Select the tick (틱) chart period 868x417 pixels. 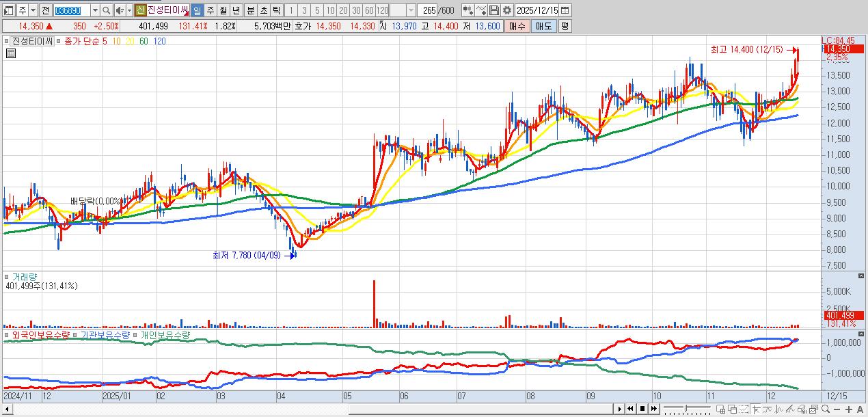tap(276, 10)
